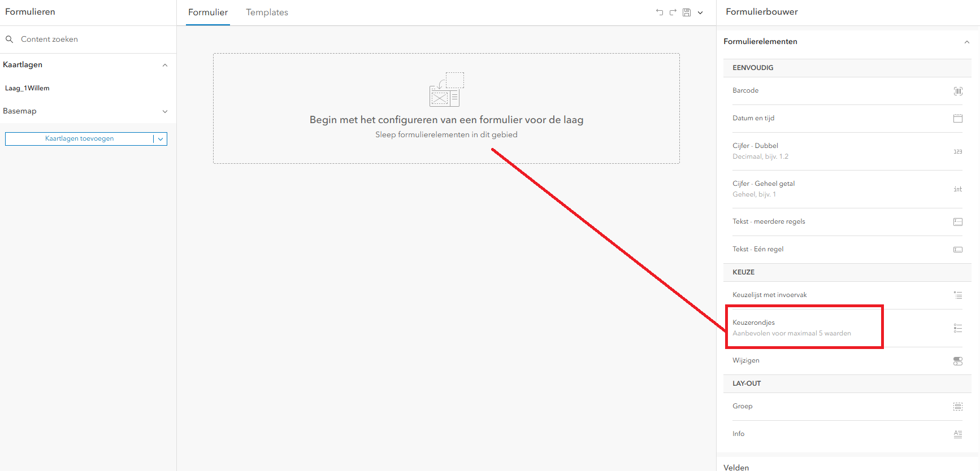Click the Groep layout icon
The image size is (980, 471).
(958, 407)
